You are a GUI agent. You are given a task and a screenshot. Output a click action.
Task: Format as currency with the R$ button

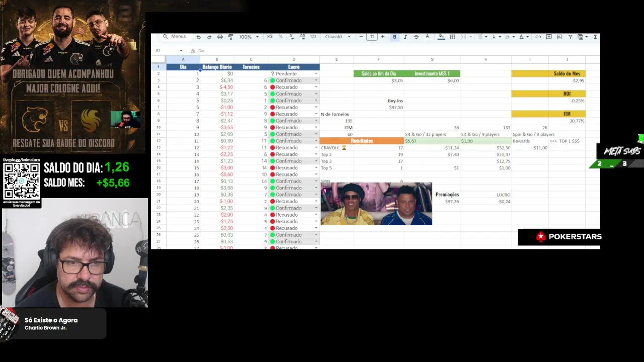(x=270, y=37)
